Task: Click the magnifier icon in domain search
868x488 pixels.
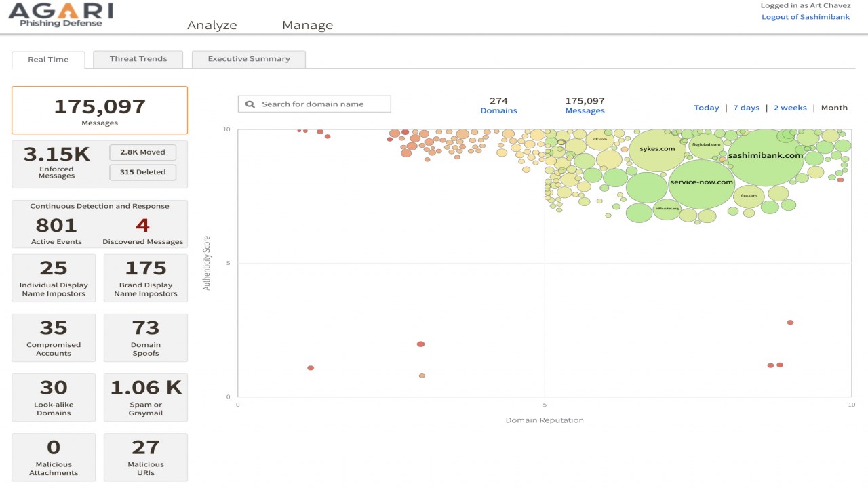Action: point(250,104)
